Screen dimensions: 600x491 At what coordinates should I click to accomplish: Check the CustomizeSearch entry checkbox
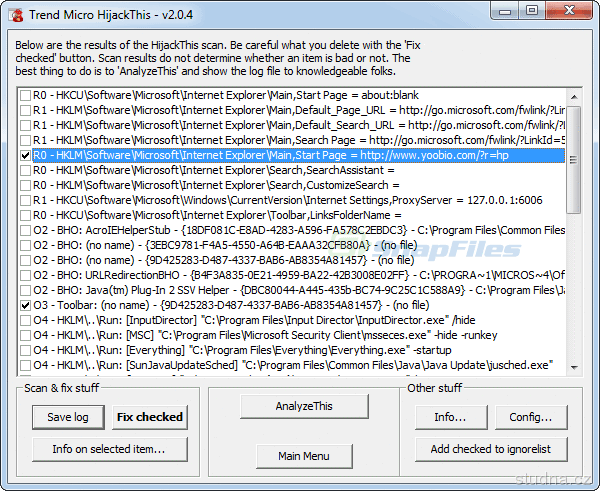tap(25, 185)
